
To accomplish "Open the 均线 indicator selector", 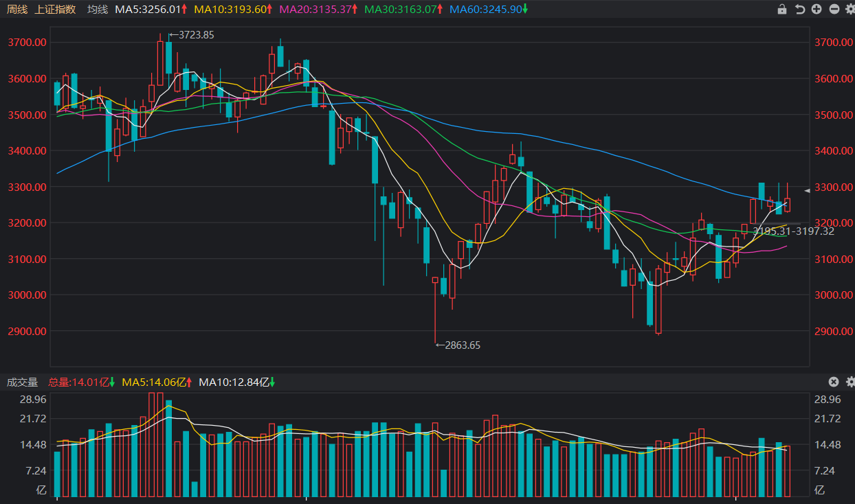I will pos(98,10).
